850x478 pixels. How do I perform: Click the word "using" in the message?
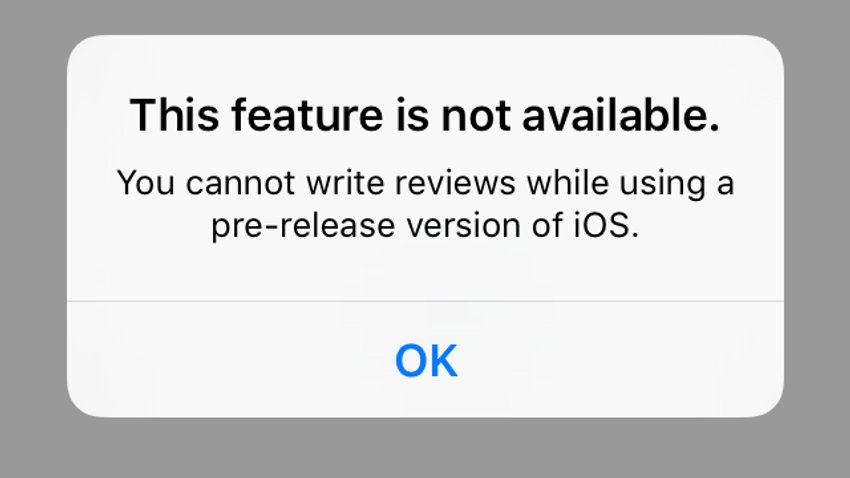(663, 184)
